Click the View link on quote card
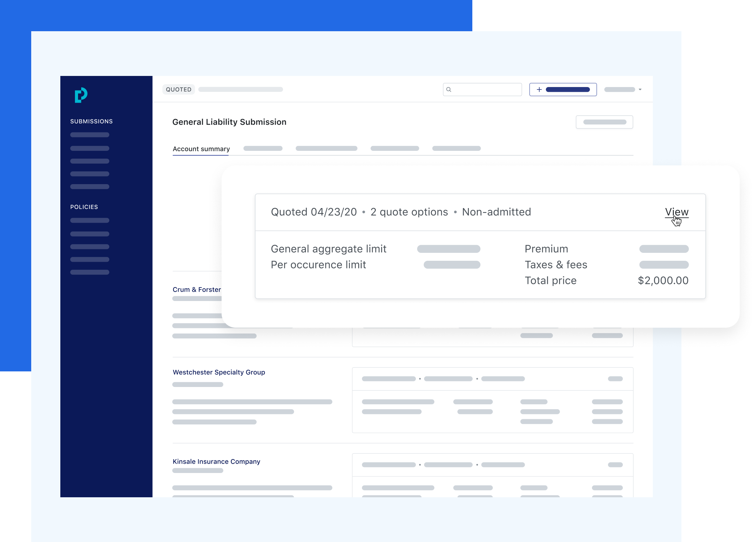The width and height of the screenshot is (756, 542). pyautogui.click(x=677, y=212)
